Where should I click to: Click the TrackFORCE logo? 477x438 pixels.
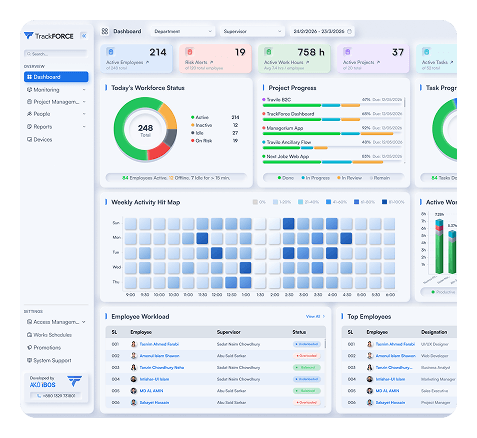[x=49, y=36]
